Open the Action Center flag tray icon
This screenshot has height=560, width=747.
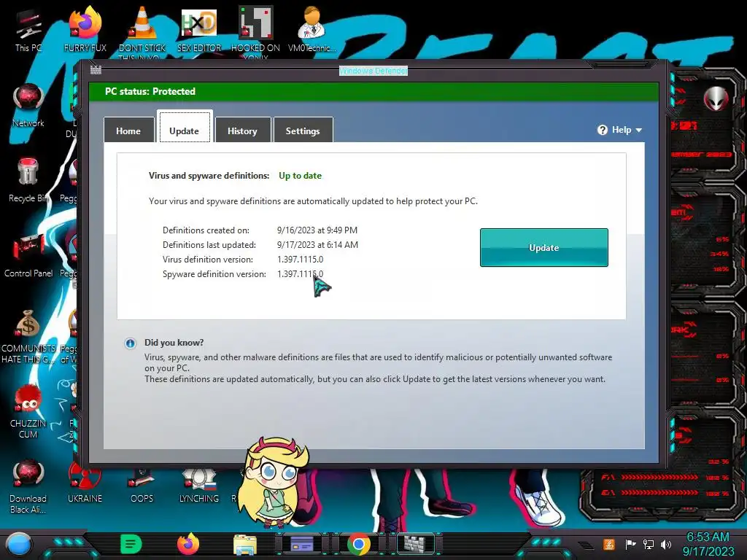(630, 544)
